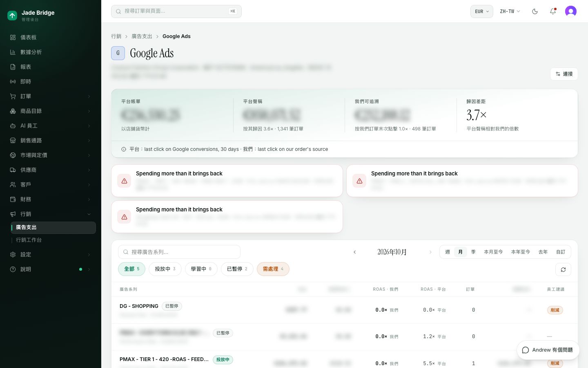
Task: Go to next month arrow
Action: (430, 252)
